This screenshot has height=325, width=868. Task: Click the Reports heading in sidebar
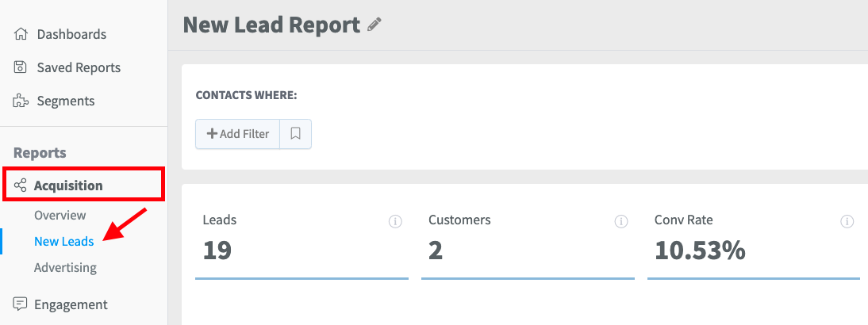[40, 152]
